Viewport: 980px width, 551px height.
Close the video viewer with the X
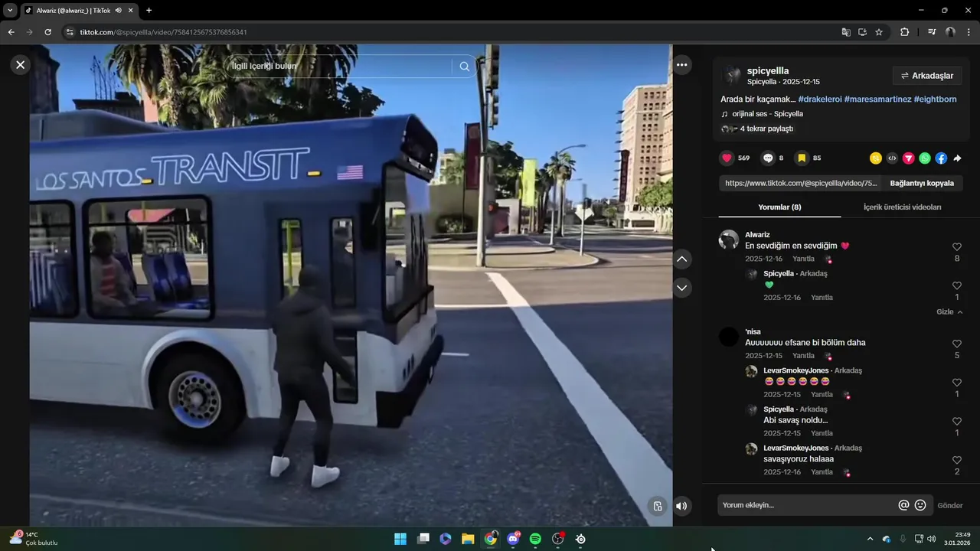click(20, 65)
